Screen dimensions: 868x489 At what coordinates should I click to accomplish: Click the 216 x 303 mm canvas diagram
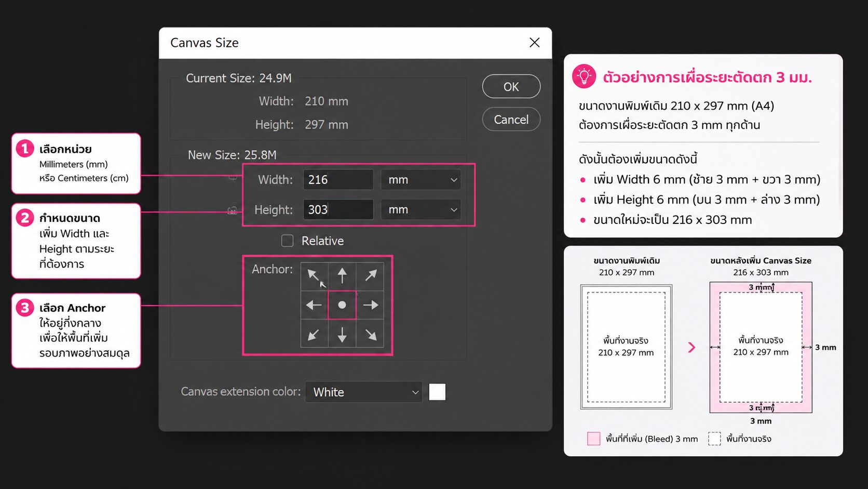pyautogui.click(x=761, y=347)
